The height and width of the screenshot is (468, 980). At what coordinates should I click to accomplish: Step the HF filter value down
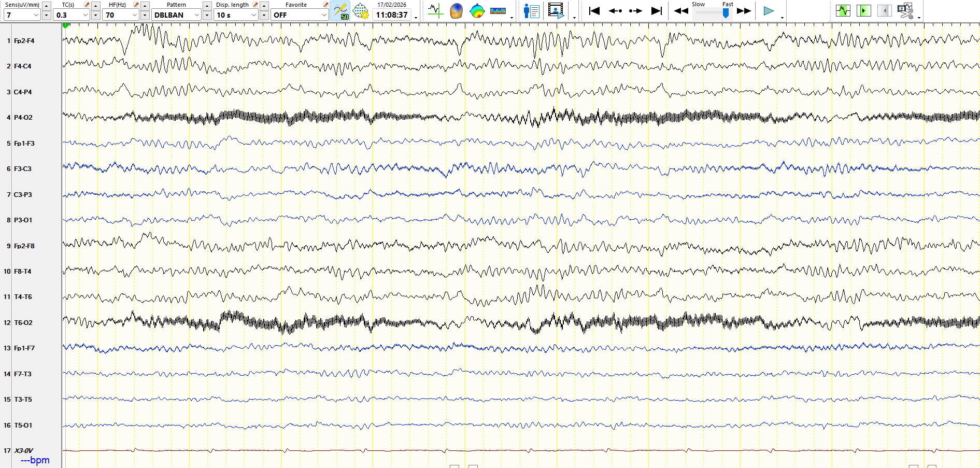[145, 16]
